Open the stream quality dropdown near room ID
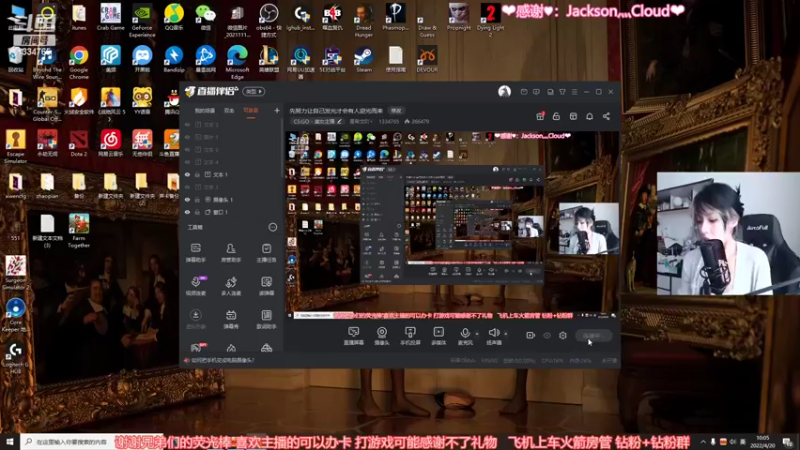 pyautogui.click(x=360, y=121)
